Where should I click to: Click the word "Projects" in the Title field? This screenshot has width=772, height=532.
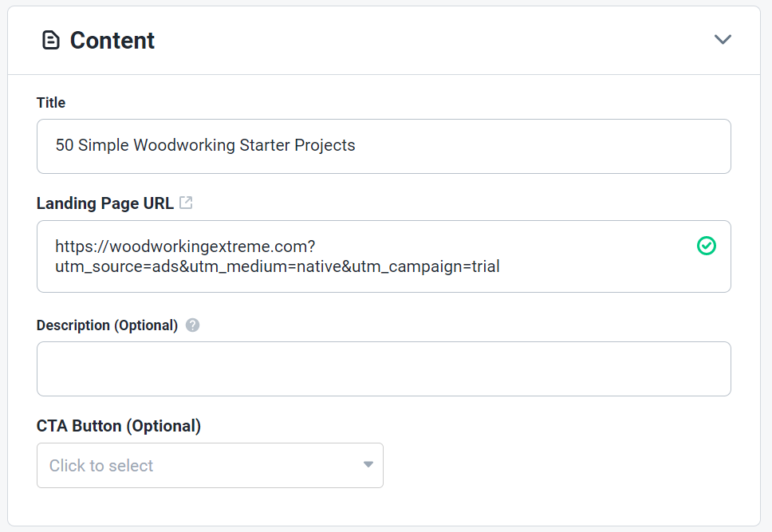pos(324,146)
